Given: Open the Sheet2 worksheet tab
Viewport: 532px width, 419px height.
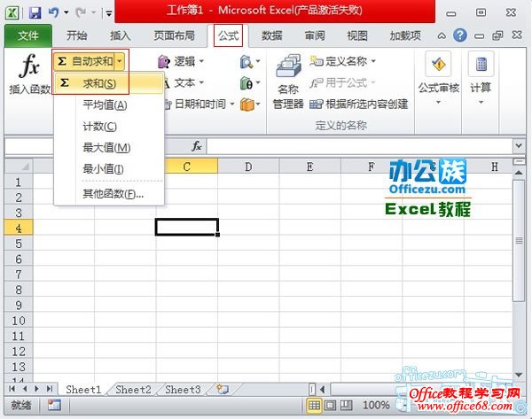Looking at the screenshot, I should point(133,390).
